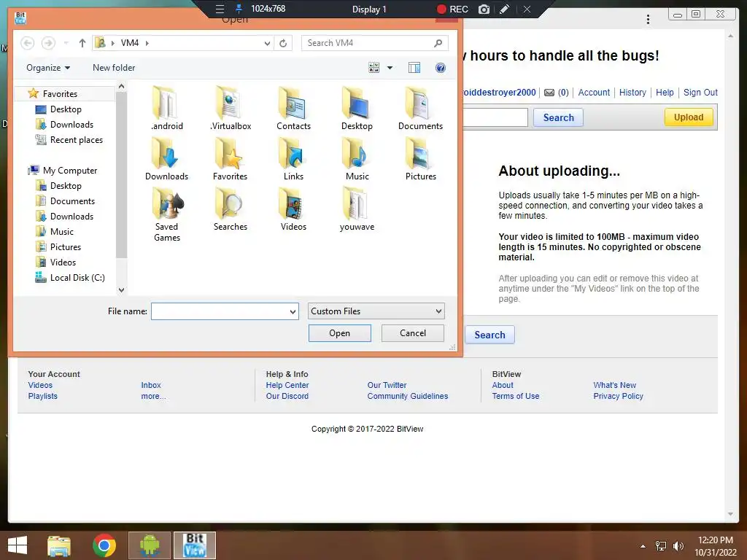747x560 pixels.
Task: Cancel the Open dialog
Action: [x=413, y=332]
